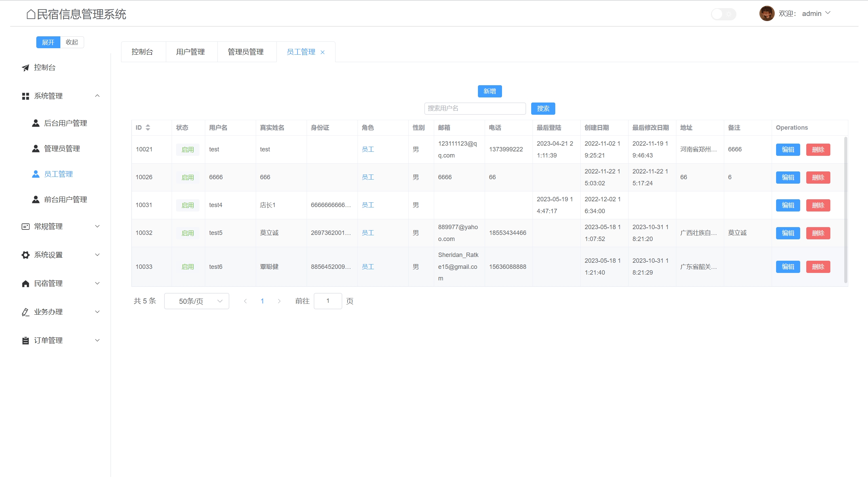Click the house icon for 民宿管理

click(25, 283)
